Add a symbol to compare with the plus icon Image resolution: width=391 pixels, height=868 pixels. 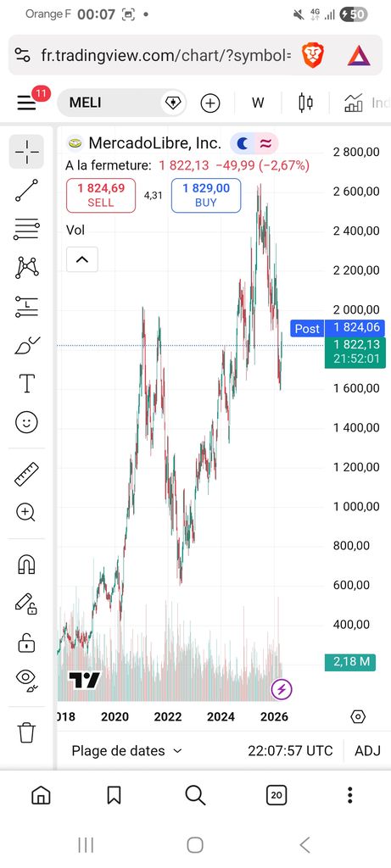click(x=210, y=103)
